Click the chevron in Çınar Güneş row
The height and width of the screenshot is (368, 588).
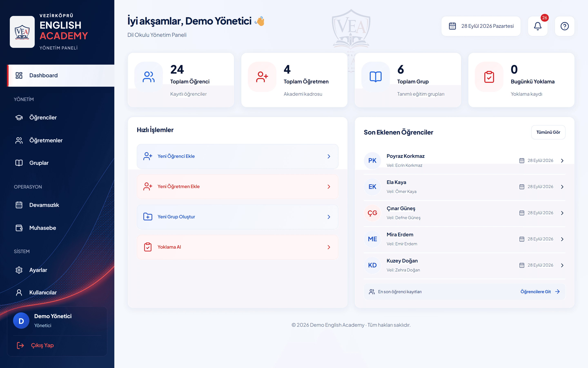(x=562, y=213)
